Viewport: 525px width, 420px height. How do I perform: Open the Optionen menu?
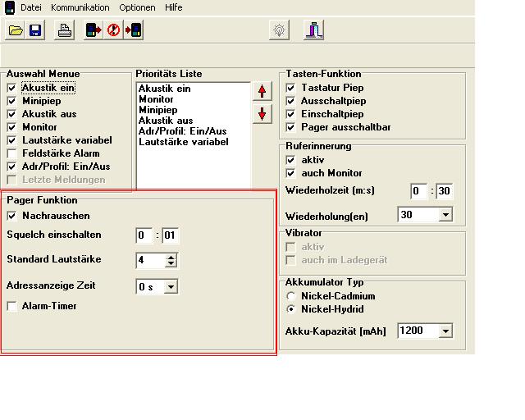(136, 7)
